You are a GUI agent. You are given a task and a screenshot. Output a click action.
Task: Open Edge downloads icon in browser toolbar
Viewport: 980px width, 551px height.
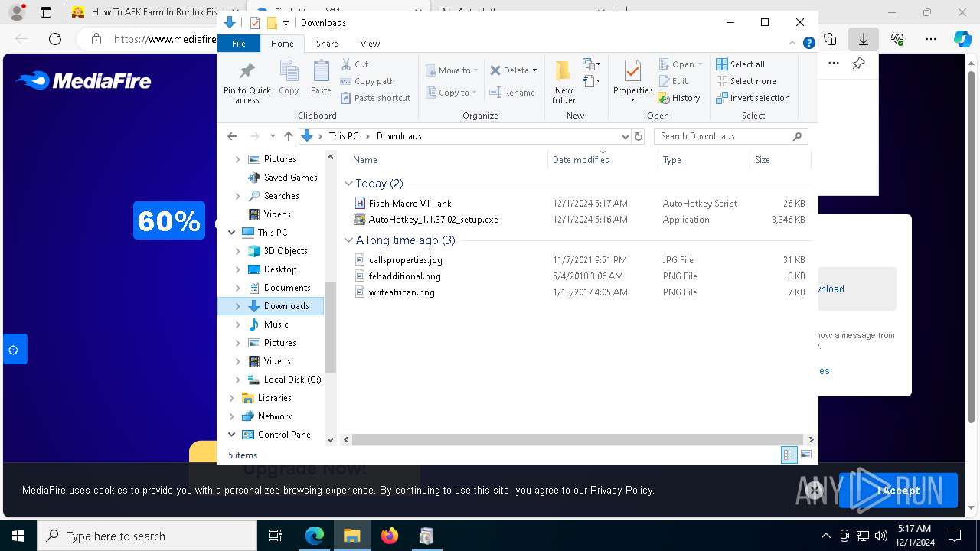(x=863, y=39)
